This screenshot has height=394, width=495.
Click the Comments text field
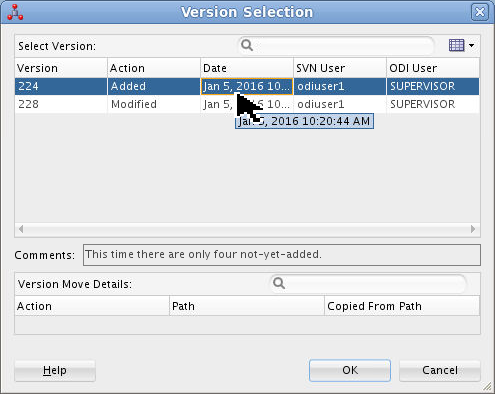click(x=282, y=255)
